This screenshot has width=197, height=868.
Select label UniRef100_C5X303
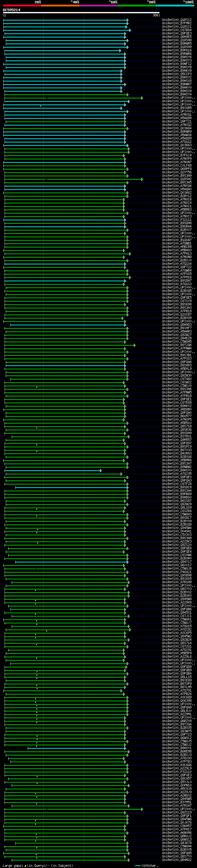click(x=177, y=535)
